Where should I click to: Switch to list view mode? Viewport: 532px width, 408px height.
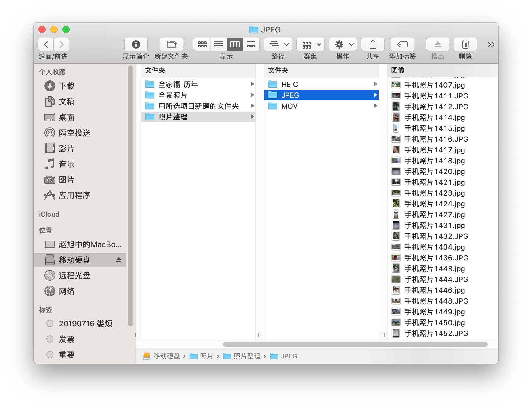[219, 44]
